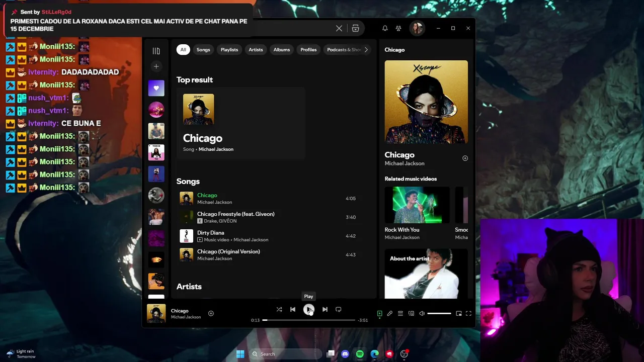Open OBS Studio from the taskbar

coord(404,354)
